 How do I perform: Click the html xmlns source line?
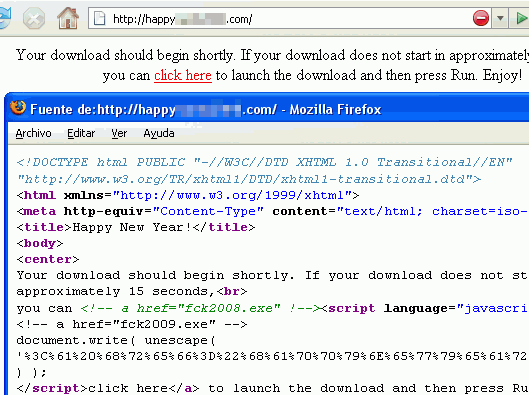pos(188,195)
